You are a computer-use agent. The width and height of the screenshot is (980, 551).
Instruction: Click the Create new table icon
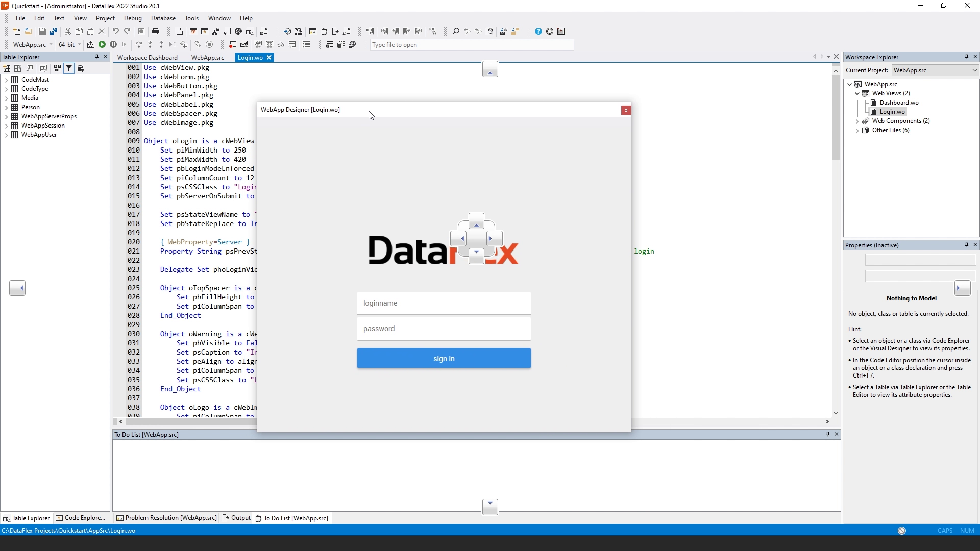coord(7,68)
